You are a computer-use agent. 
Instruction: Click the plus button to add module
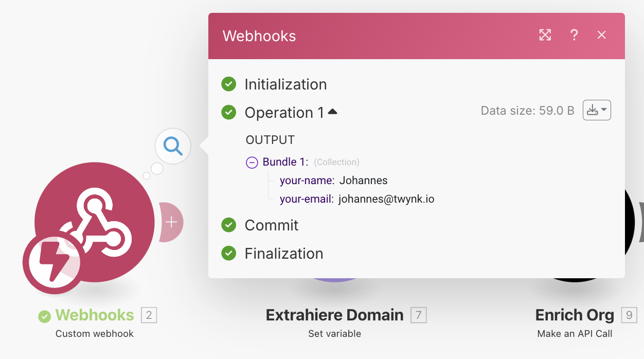pyautogui.click(x=171, y=222)
